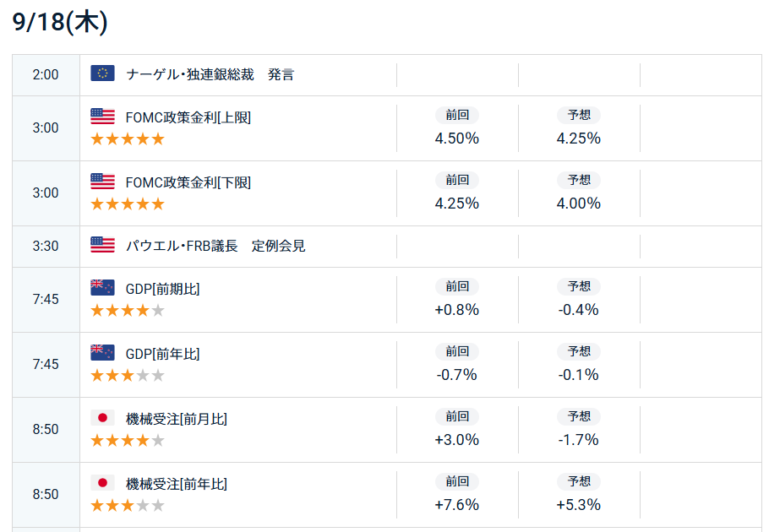Click the 7:45 time cell for GDP[前期比]
The image size is (769, 532).
[46, 299]
